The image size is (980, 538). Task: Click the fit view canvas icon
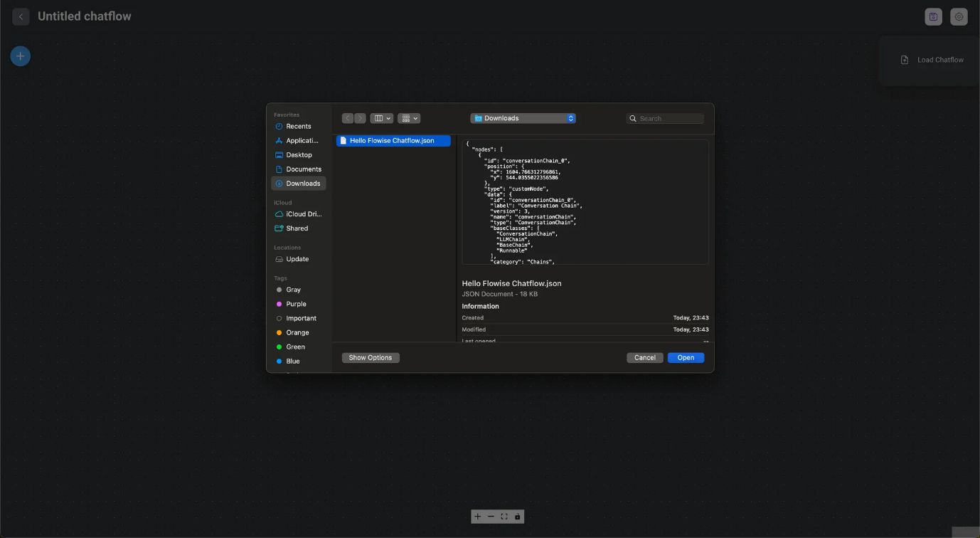pos(504,517)
